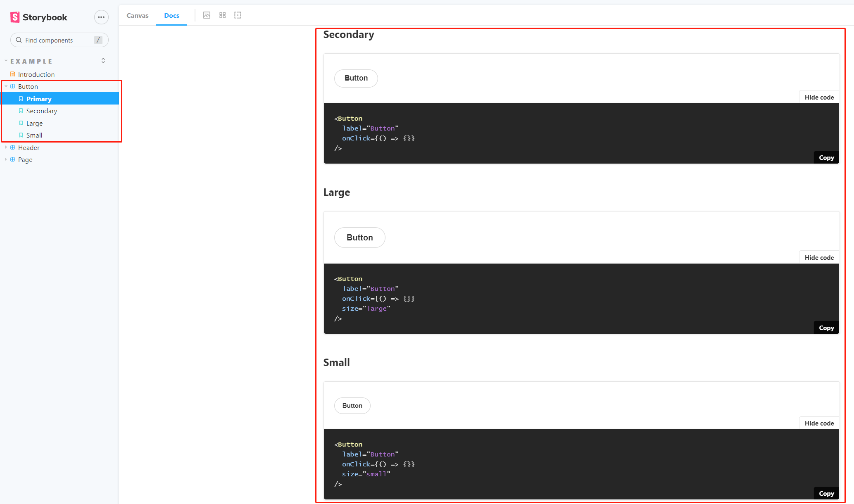The image size is (854, 504).
Task: Click the Large preview Button
Action: (359, 238)
